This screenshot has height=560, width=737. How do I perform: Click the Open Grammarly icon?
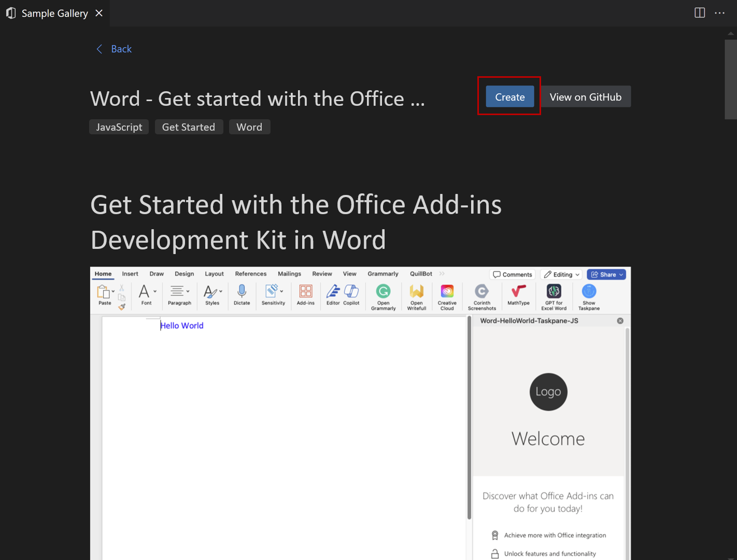click(x=384, y=291)
